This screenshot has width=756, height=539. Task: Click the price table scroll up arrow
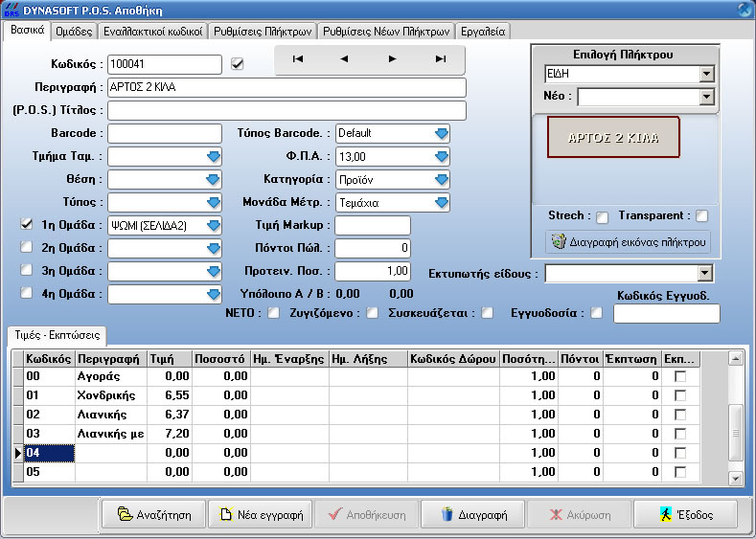coord(735,358)
